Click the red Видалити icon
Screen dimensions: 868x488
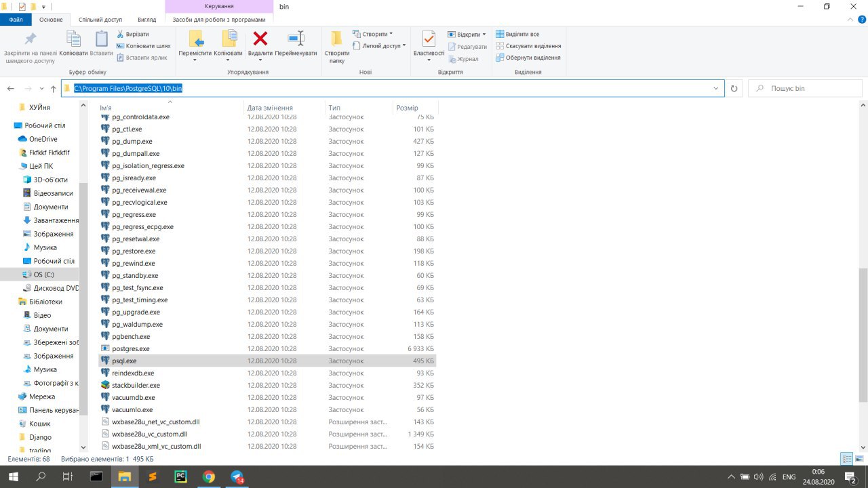pos(260,39)
